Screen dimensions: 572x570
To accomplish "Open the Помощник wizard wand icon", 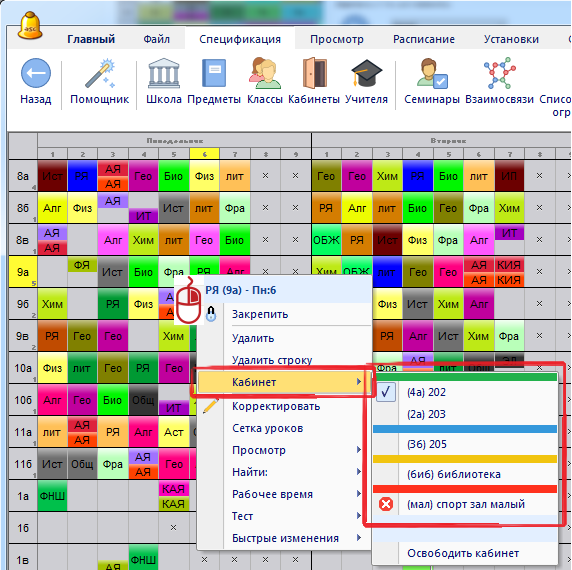I will coord(100,73).
